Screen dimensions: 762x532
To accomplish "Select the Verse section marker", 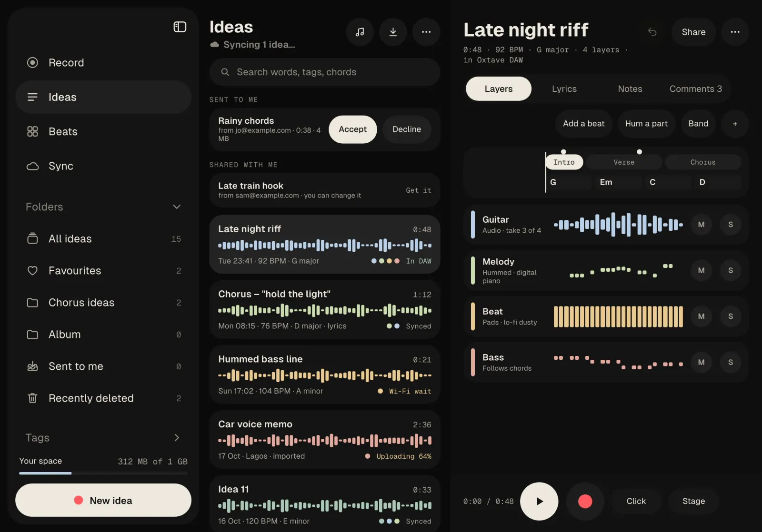I will pyautogui.click(x=623, y=162).
